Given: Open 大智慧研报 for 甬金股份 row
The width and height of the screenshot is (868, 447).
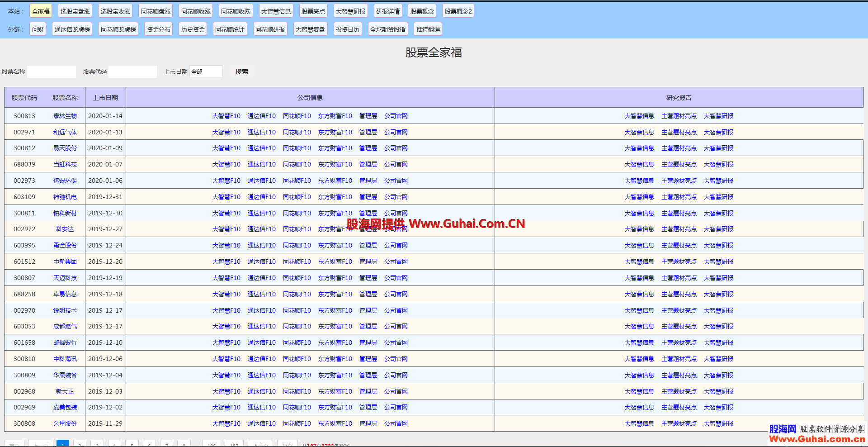Looking at the screenshot, I should pyautogui.click(x=719, y=245).
